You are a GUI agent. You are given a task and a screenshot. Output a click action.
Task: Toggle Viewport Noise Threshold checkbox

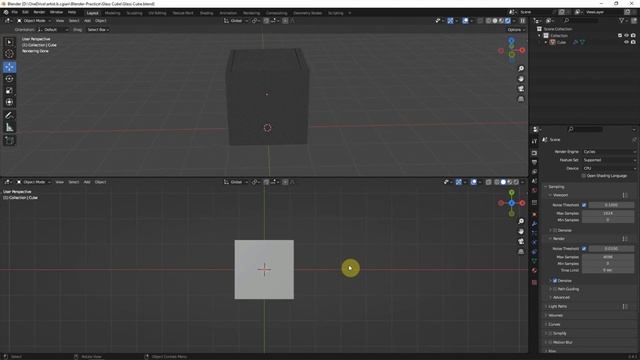(584, 205)
